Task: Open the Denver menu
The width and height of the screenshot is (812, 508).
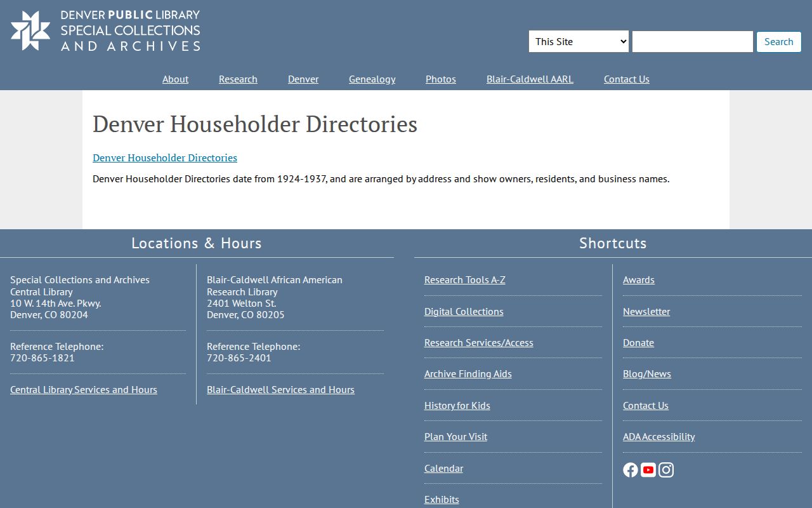Action: pos(303,79)
